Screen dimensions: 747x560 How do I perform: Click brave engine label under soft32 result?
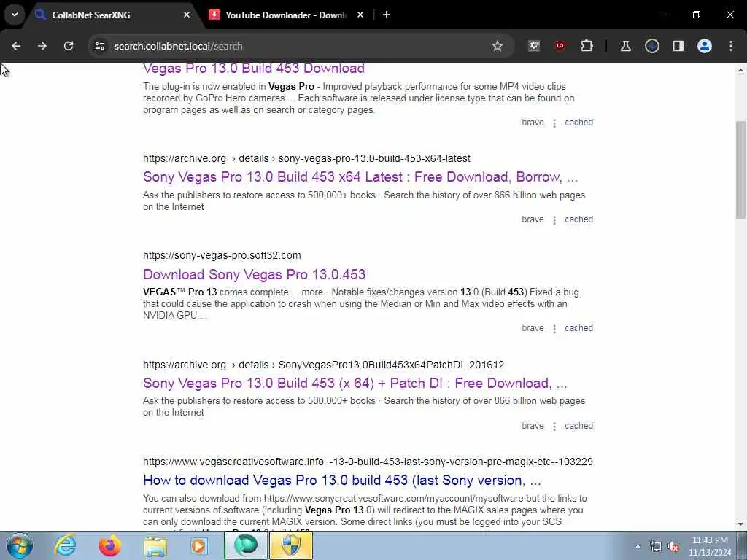(x=533, y=328)
